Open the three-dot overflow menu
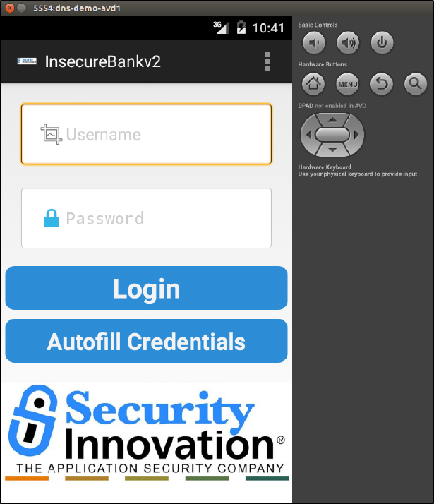Screen dimensions: 434x504 tap(267, 61)
